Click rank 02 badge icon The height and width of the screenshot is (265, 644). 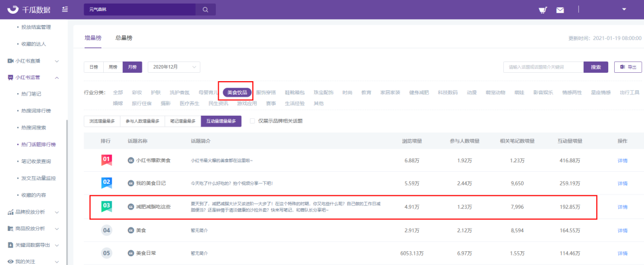pos(106,183)
